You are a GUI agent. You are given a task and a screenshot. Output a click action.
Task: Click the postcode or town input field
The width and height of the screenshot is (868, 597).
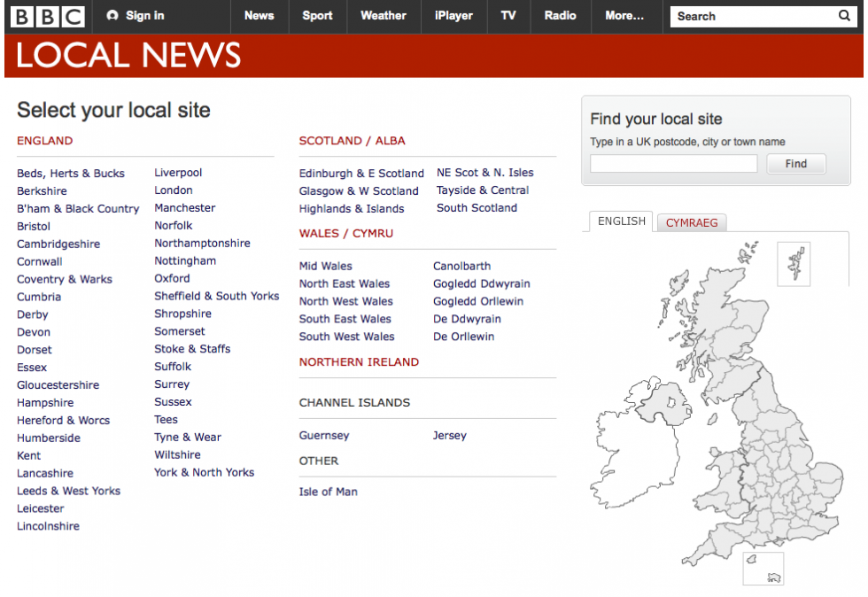[x=673, y=163]
